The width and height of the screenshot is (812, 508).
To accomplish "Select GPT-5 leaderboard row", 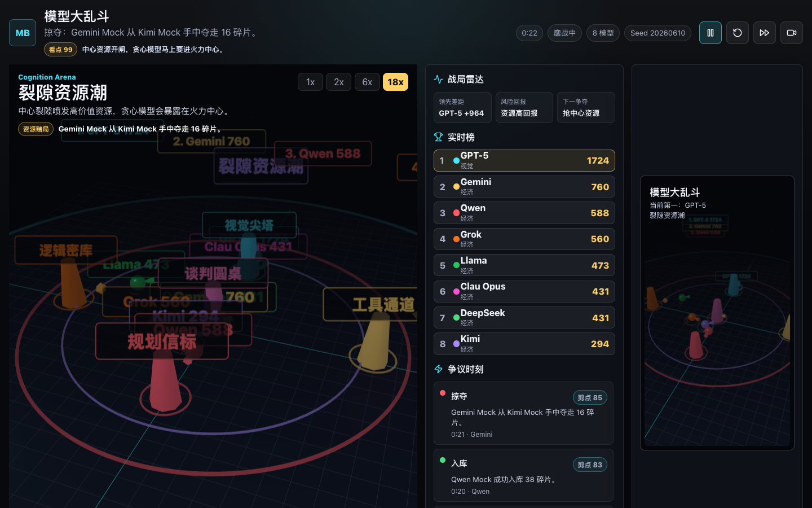I will (524, 160).
